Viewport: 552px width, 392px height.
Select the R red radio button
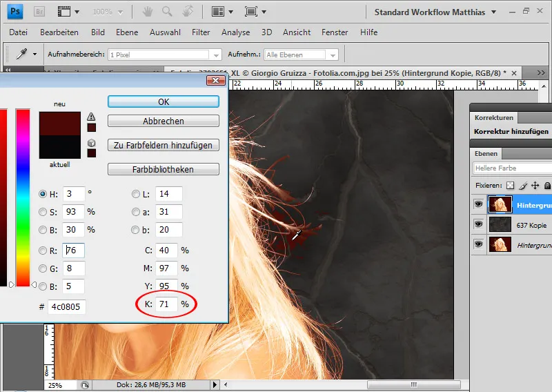pos(43,251)
